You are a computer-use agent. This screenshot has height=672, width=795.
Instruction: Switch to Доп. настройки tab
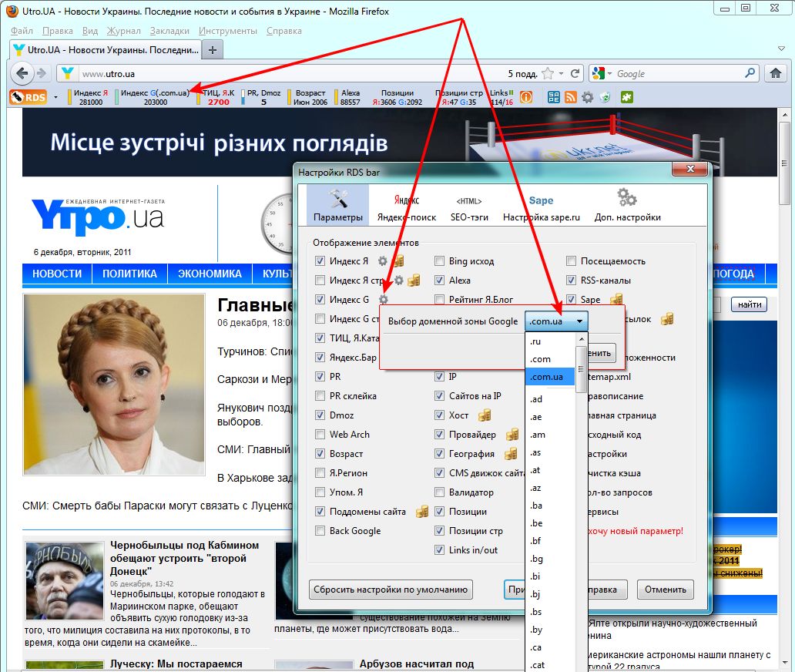coord(628,205)
